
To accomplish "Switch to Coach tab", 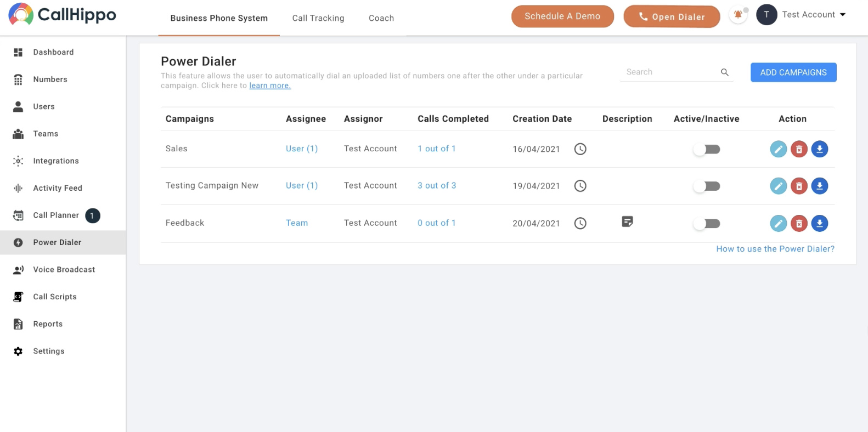I will pos(381,18).
